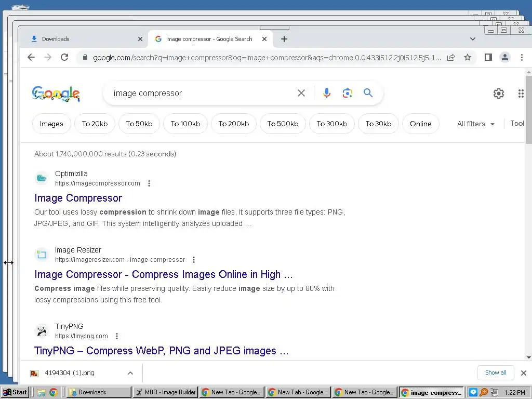Close the downloads bar

524,373
